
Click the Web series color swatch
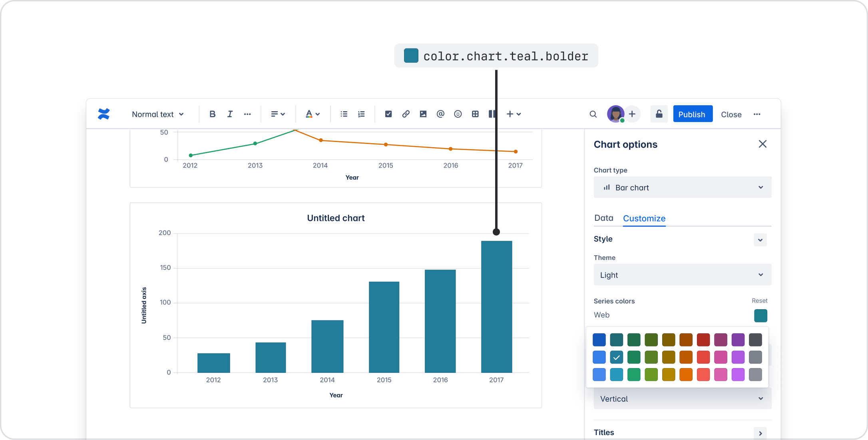[760, 316]
